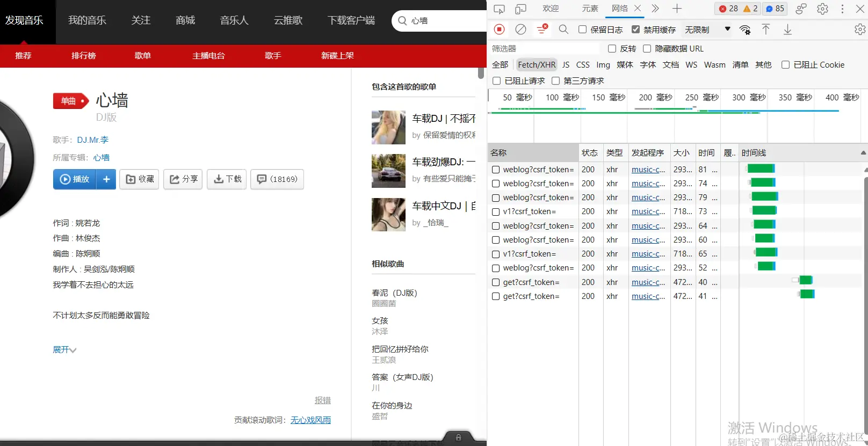Viewport: 868px width, 446px height.
Task: Select the Fetch/XHR request filter
Action: tap(537, 64)
